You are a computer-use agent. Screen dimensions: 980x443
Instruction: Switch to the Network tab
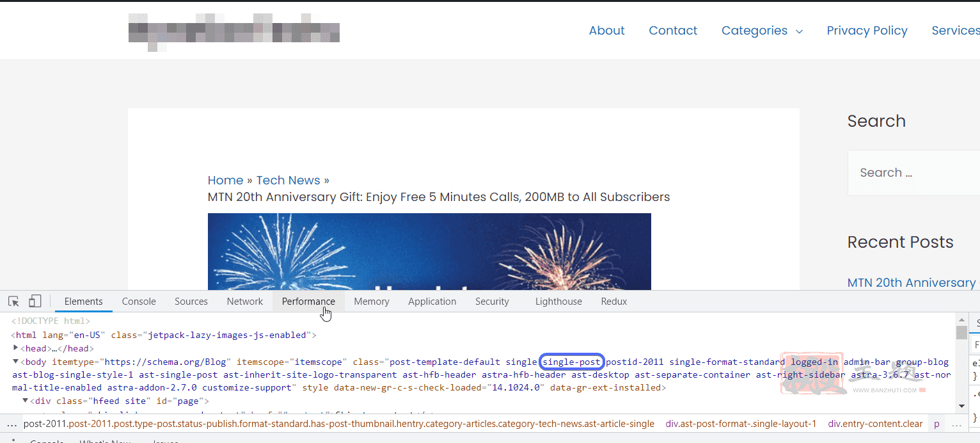coord(245,302)
